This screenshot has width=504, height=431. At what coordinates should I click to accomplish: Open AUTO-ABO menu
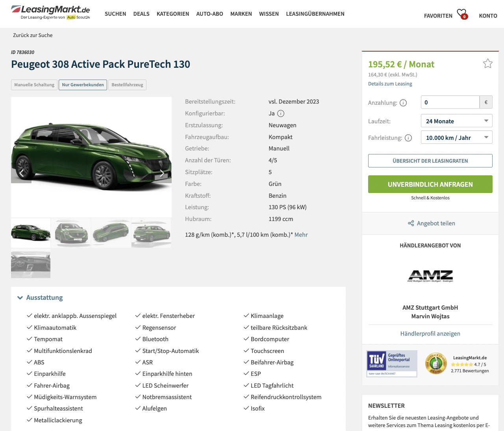coord(209,14)
